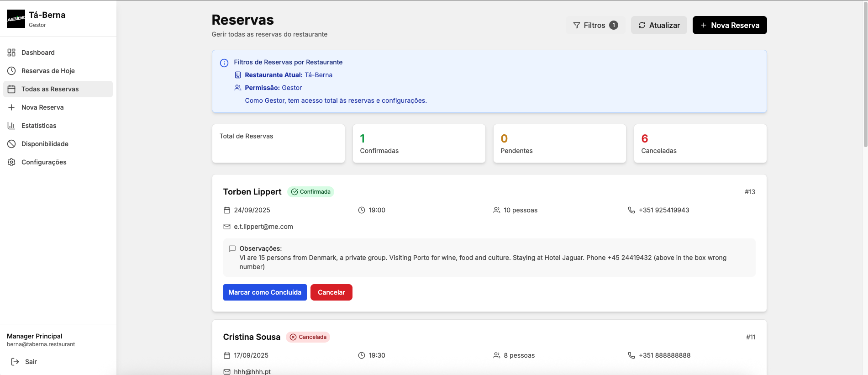Click the Disponibilidade blocked-circle icon
The height and width of the screenshot is (375, 868).
pos(11,144)
